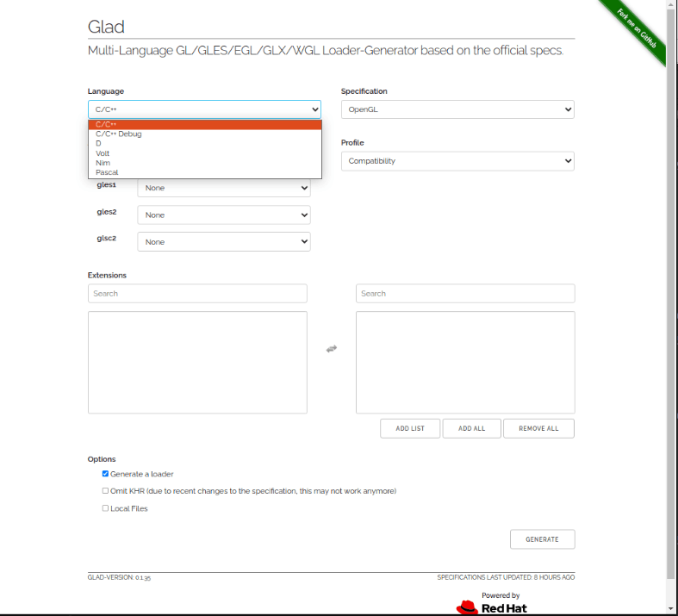Click the swap arrows icon between extension lists
This screenshot has height=616, width=678.
tap(331, 349)
